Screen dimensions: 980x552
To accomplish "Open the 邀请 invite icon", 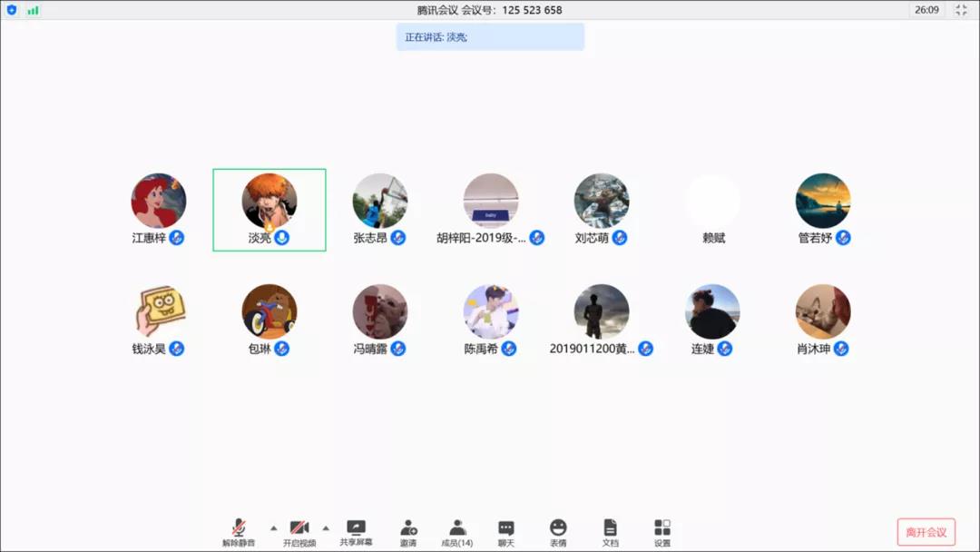I will tap(408, 527).
